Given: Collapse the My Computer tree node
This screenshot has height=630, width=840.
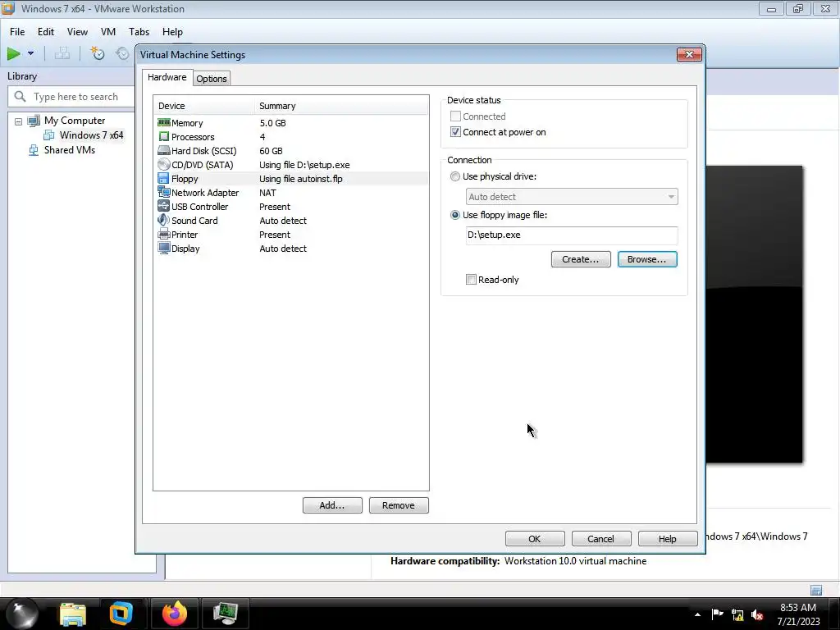Looking at the screenshot, I should [x=18, y=121].
